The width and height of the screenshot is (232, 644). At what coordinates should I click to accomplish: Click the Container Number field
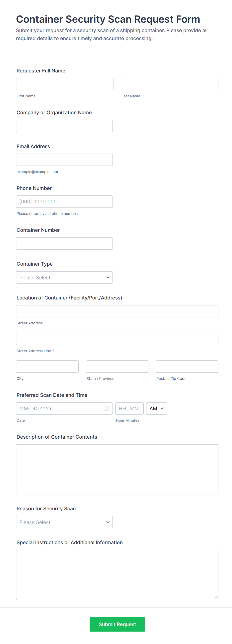click(x=64, y=243)
